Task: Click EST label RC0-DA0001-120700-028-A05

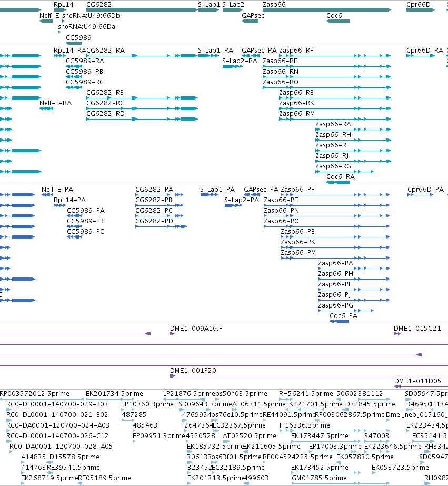Action: click(x=61, y=447)
